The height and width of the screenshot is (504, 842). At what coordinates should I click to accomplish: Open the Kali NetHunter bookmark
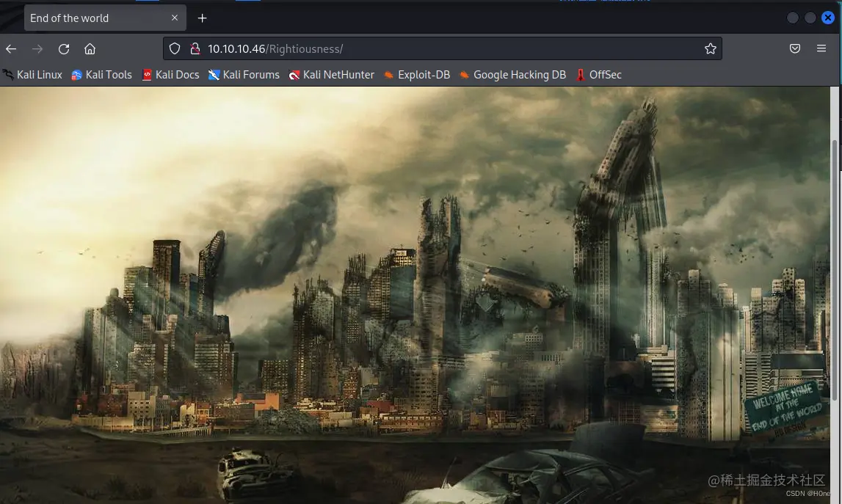point(332,75)
